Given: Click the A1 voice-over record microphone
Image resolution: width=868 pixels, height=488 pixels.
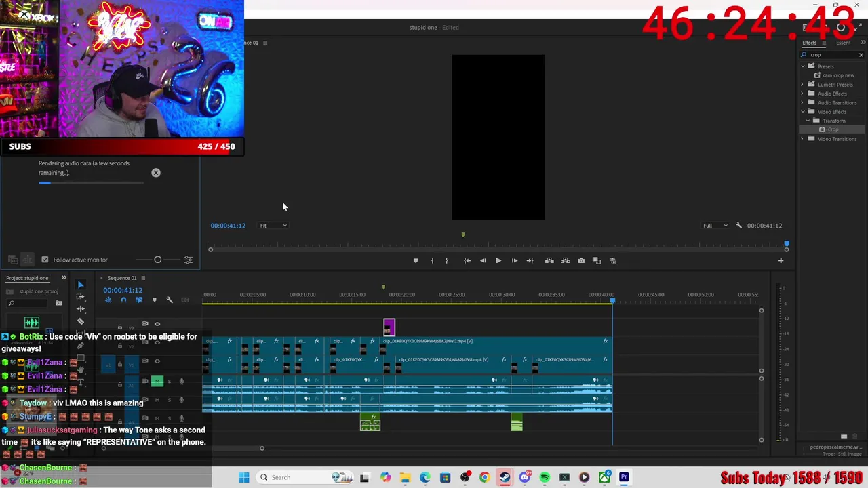Looking at the screenshot, I should (182, 382).
